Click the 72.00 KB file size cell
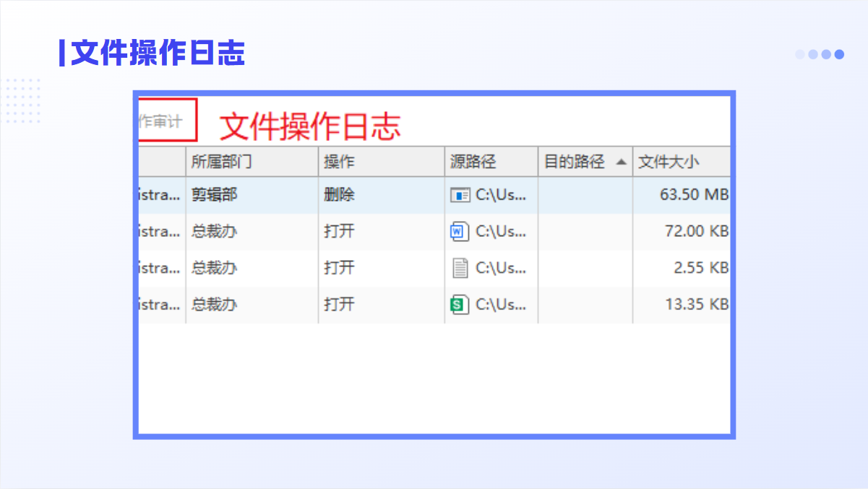Image resolution: width=868 pixels, height=489 pixels. (x=695, y=232)
